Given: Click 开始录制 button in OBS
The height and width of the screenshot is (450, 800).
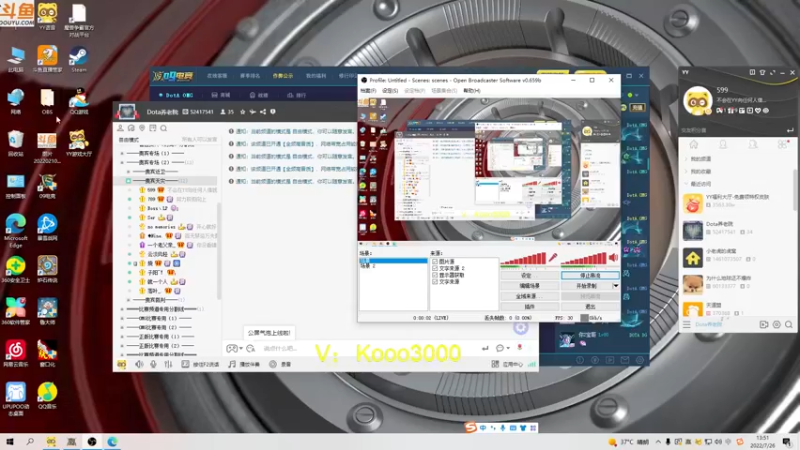Looking at the screenshot, I should click(x=586, y=286).
